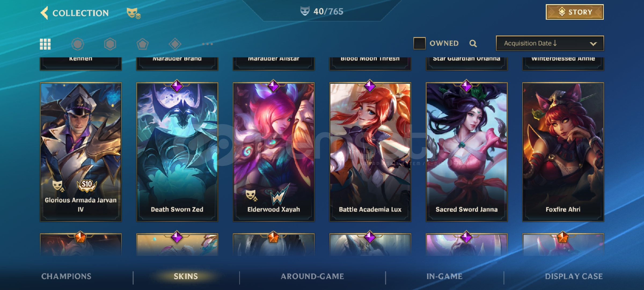Open the In-Game tab

point(444,276)
